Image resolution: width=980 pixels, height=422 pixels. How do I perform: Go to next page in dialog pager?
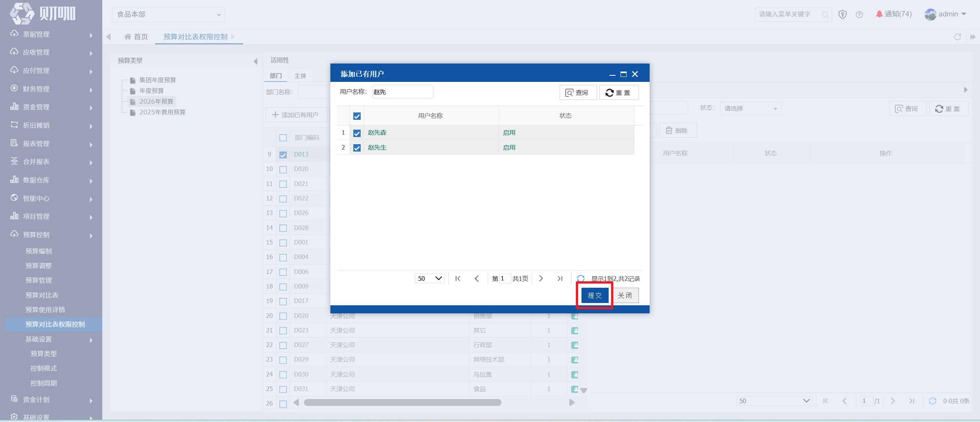(x=541, y=279)
